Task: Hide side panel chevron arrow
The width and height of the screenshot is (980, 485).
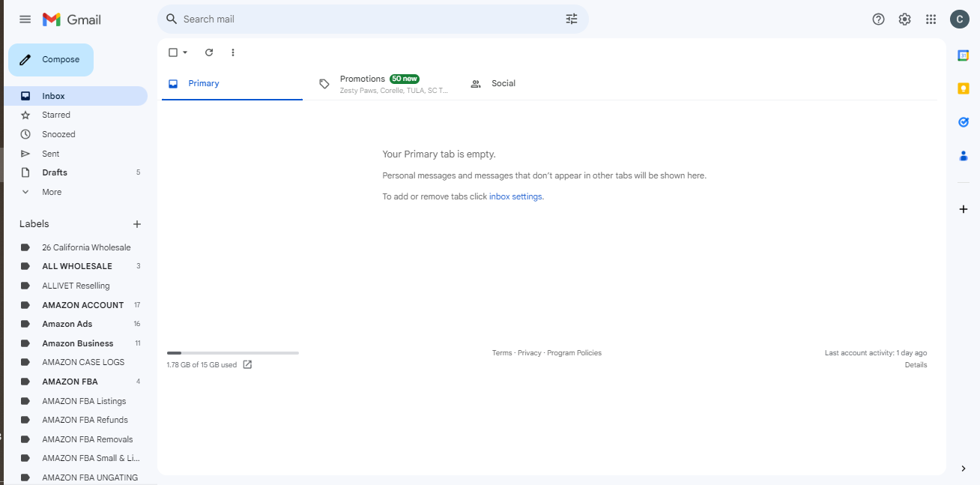Action: point(964,469)
